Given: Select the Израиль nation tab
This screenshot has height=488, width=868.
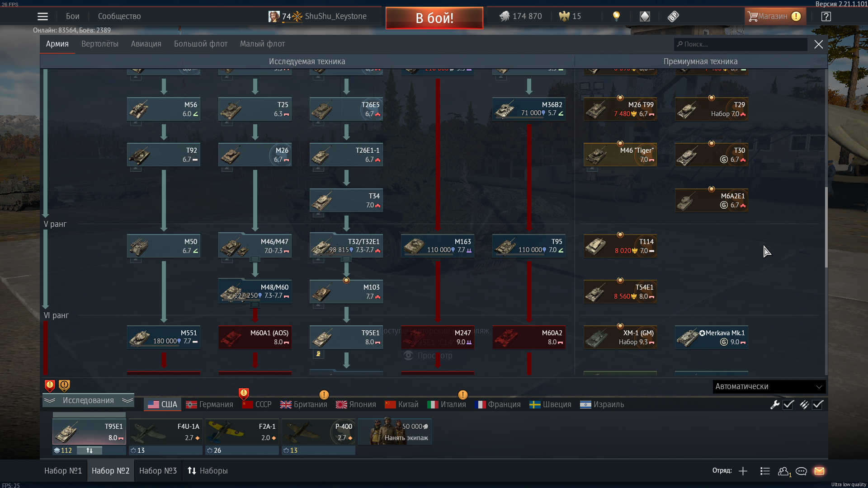Looking at the screenshot, I should (602, 405).
